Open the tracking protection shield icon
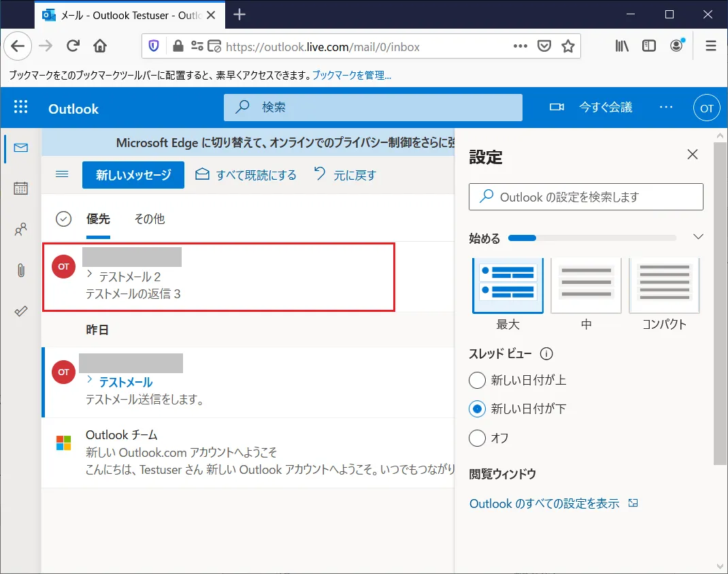The width and height of the screenshot is (728, 574). (x=154, y=46)
